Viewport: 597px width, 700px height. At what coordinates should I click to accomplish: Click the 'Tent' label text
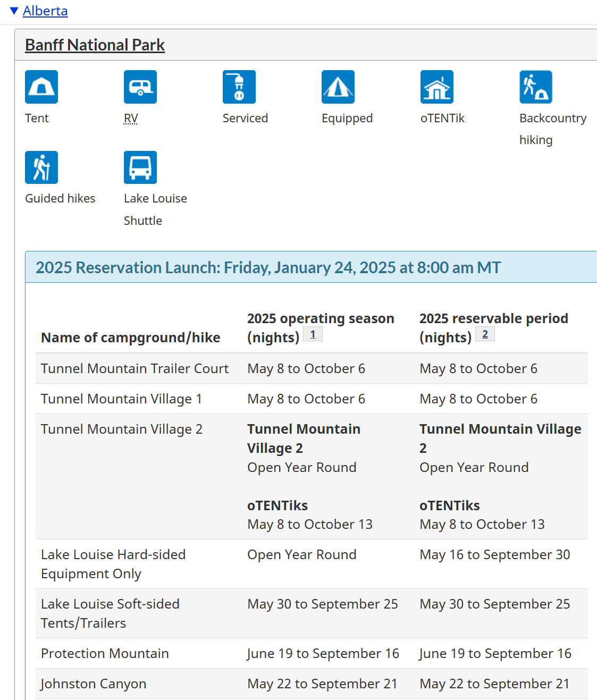click(37, 118)
